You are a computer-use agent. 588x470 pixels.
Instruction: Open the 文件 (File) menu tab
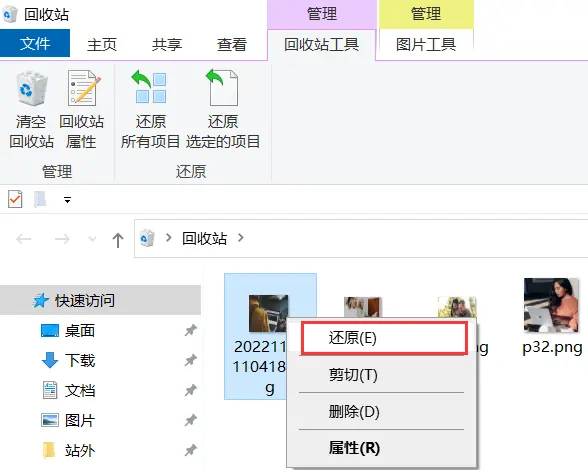[35, 44]
